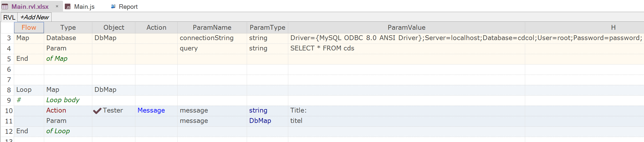Viewport: 644px width, 142px height.
Task: Select the Flow column header
Action: (29, 28)
